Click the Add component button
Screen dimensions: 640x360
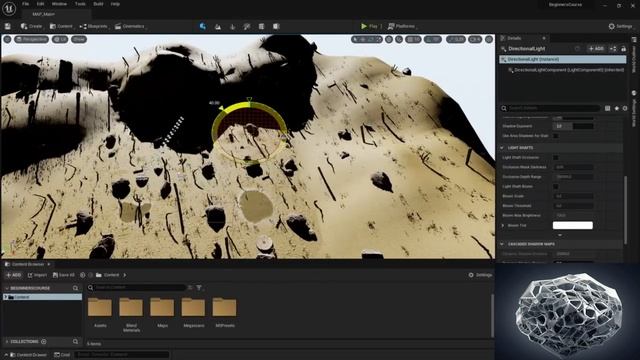pyautogui.click(x=596, y=49)
